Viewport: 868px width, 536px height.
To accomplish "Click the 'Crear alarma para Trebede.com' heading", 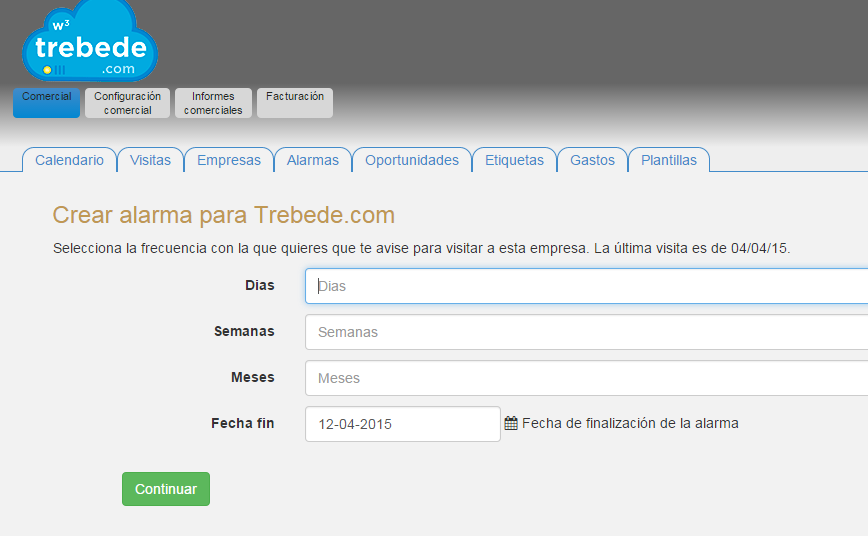I will [224, 215].
